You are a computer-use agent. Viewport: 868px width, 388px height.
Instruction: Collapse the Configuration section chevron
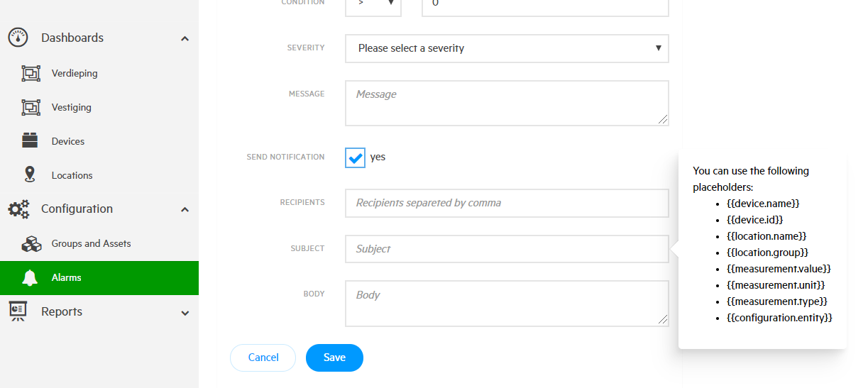185,209
